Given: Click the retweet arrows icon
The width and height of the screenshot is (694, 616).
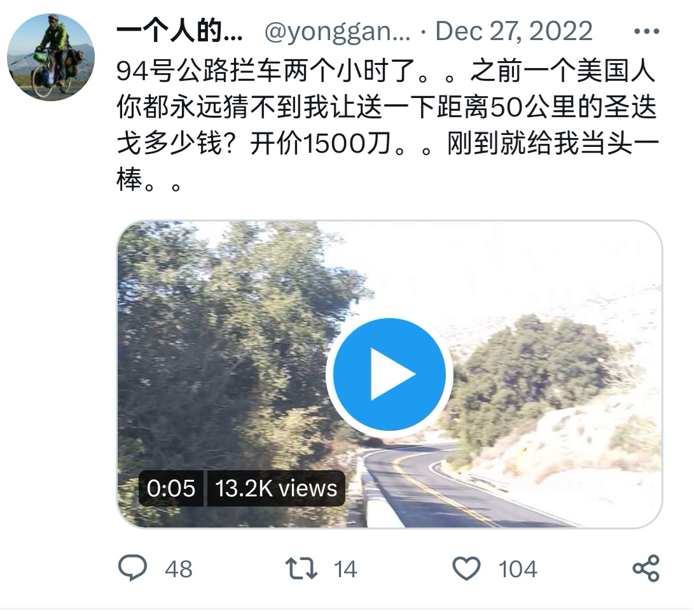Looking at the screenshot, I should [x=301, y=569].
